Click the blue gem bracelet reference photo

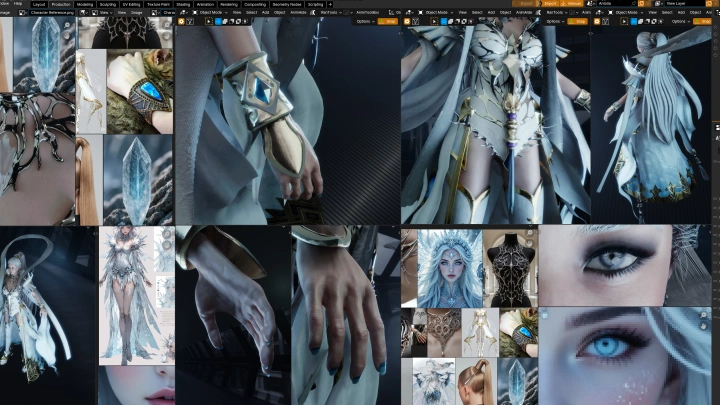(x=140, y=91)
